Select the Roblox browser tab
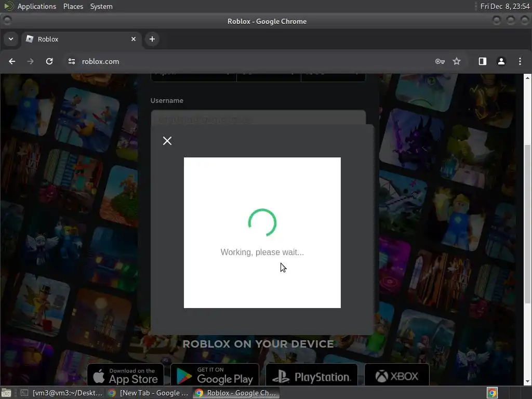The image size is (532, 399). click(82, 39)
